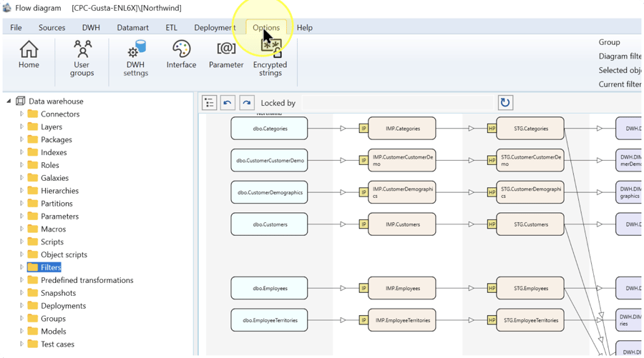
Task: Click the tree list view toolbar icon
Action: click(x=210, y=102)
